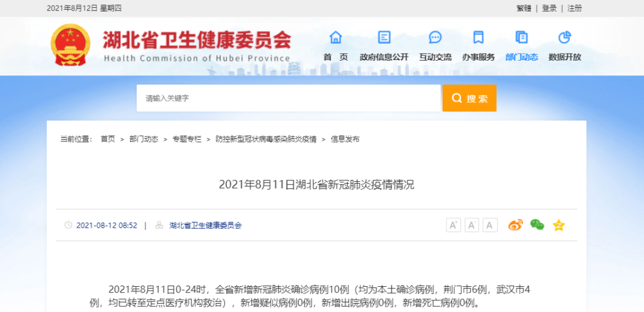Increase font size with A+ button
Screen dimensions: 644x312
(453, 225)
